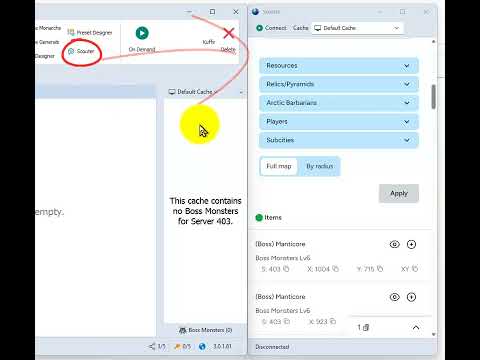Click the Scouter scrollbar thumb
The height and width of the screenshot is (360, 480).
(x=434, y=97)
